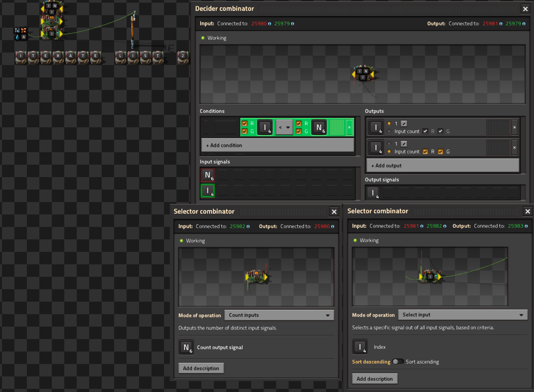Choose the I Index signal icon
534x392 pixels.
click(360, 347)
